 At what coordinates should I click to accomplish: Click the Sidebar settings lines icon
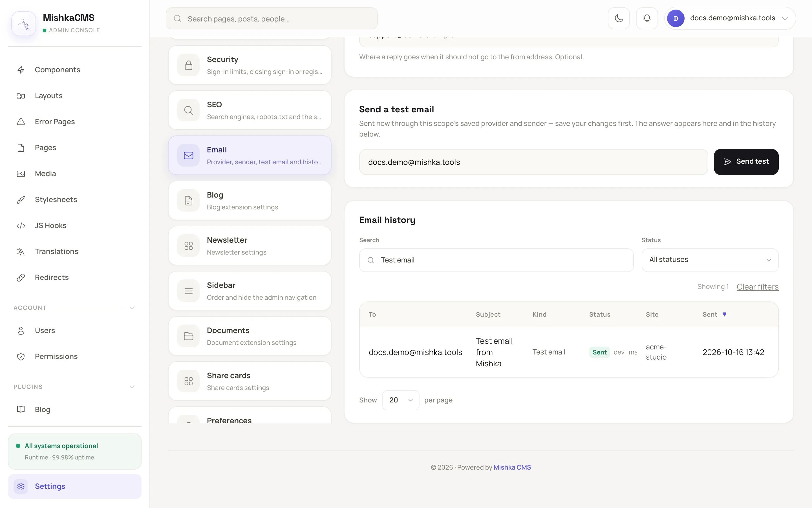pos(189,291)
